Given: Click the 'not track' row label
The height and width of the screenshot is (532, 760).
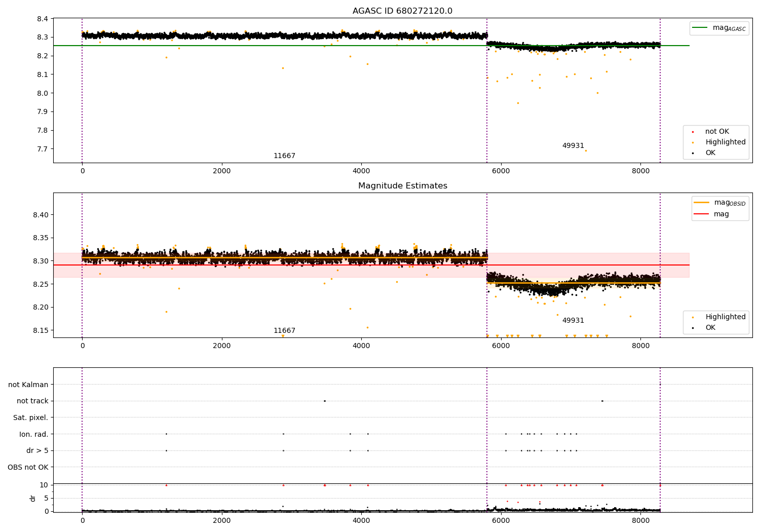Looking at the screenshot, I should coord(32,401).
